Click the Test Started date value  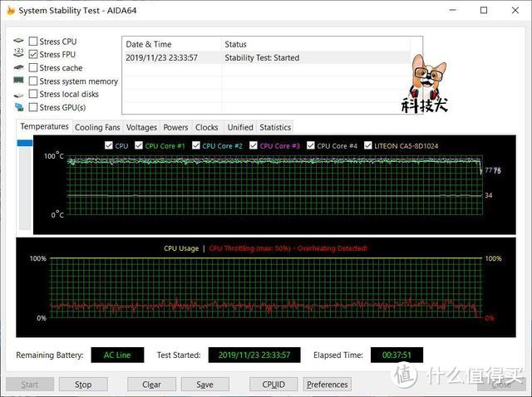(x=254, y=355)
